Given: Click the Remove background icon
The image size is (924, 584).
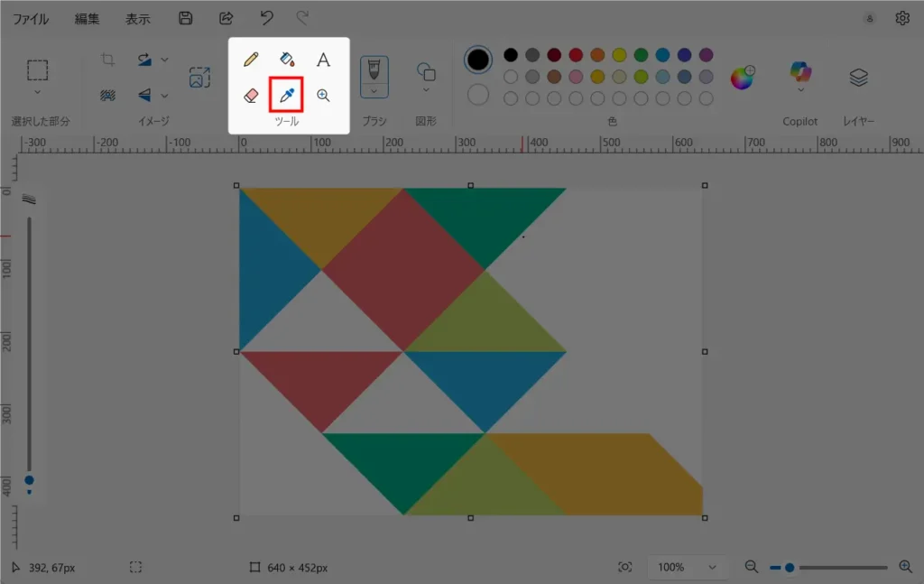Looking at the screenshot, I should 107,95.
